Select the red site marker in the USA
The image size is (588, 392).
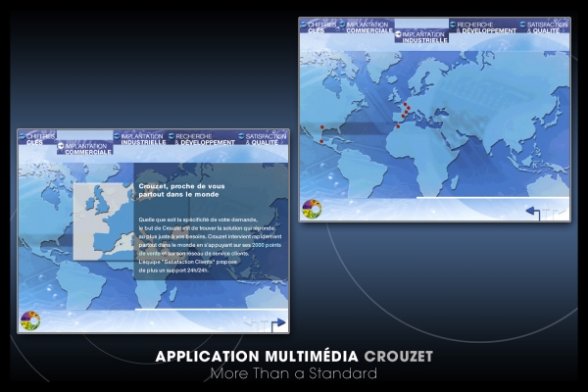click(320, 128)
